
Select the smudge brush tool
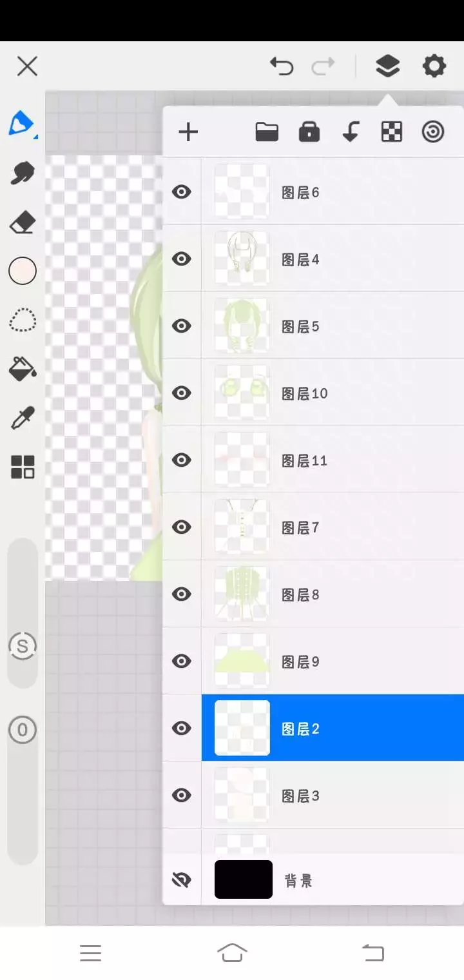(x=23, y=173)
